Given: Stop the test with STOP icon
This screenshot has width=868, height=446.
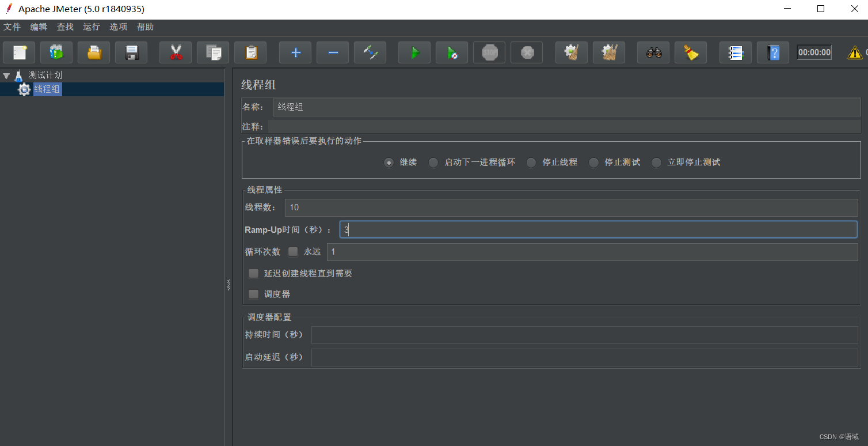Looking at the screenshot, I should [489, 52].
